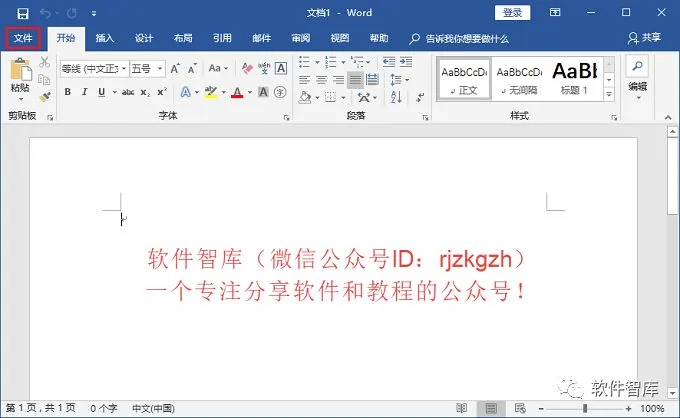Toggle strikethrough abc formatting
Viewport: 680px width, 418px height.
(128, 92)
